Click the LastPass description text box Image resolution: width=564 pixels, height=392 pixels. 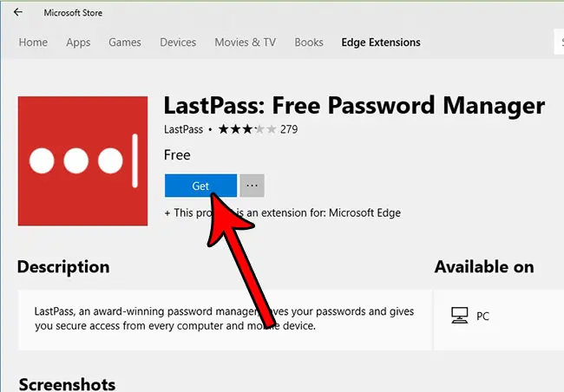click(225, 319)
